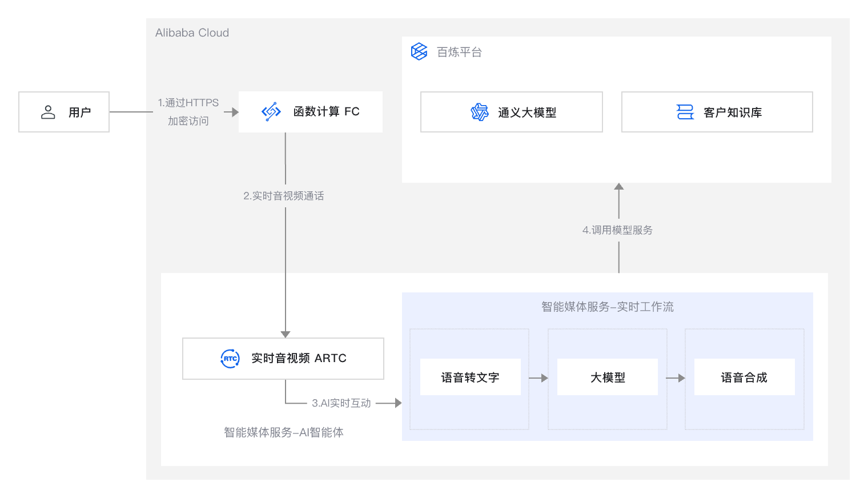Click the 智能媒体服务–实时工作流 heading
Screen dimensions: 868x498
click(x=608, y=307)
